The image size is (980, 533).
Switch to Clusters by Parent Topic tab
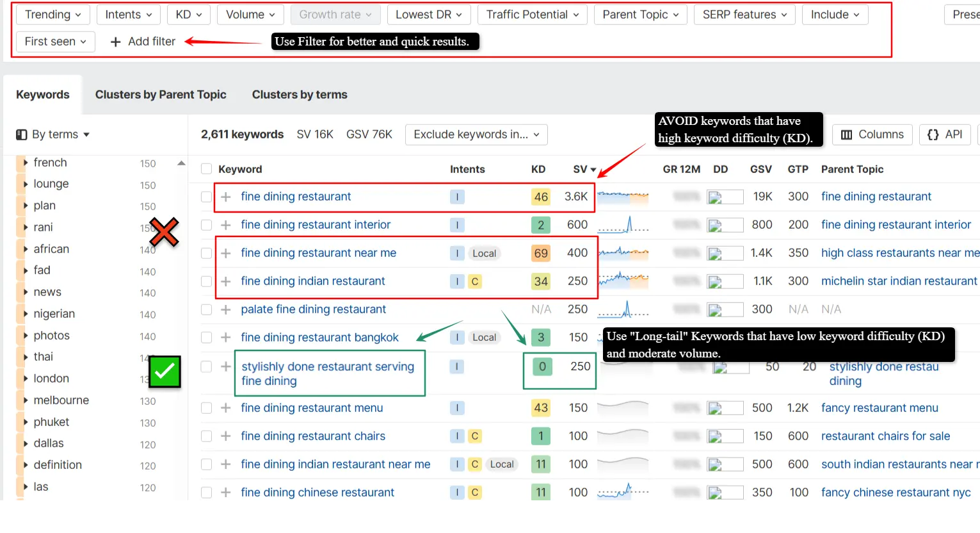tap(161, 95)
